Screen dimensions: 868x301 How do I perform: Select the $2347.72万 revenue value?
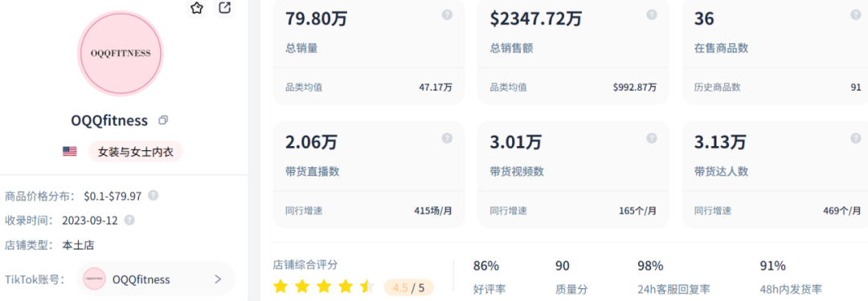[536, 18]
